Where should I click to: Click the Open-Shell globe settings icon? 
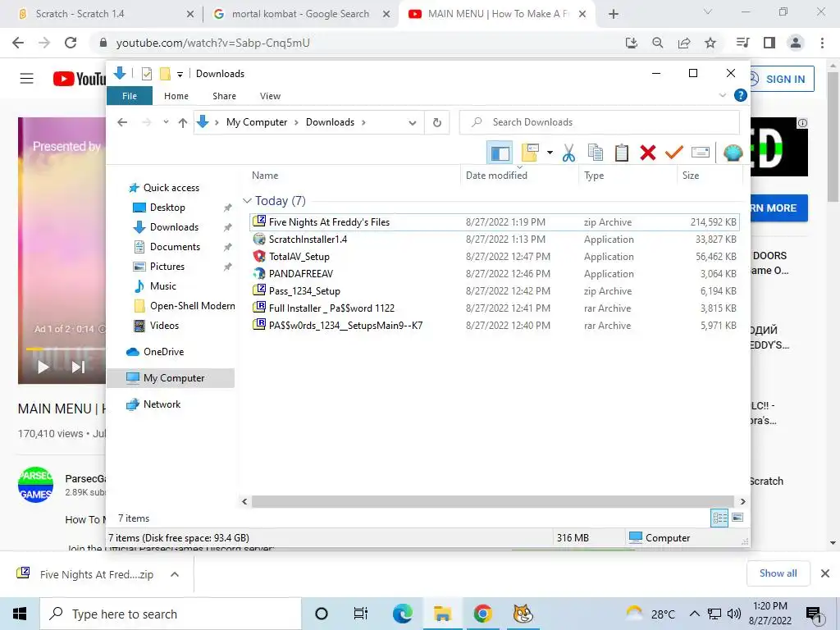click(733, 153)
